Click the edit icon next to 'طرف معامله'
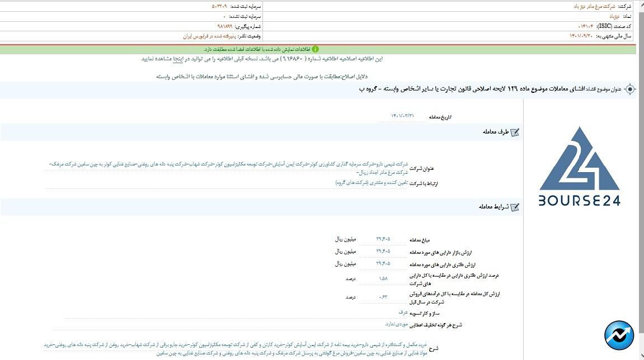Viewport: 644px width, 360px height. click(x=515, y=132)
